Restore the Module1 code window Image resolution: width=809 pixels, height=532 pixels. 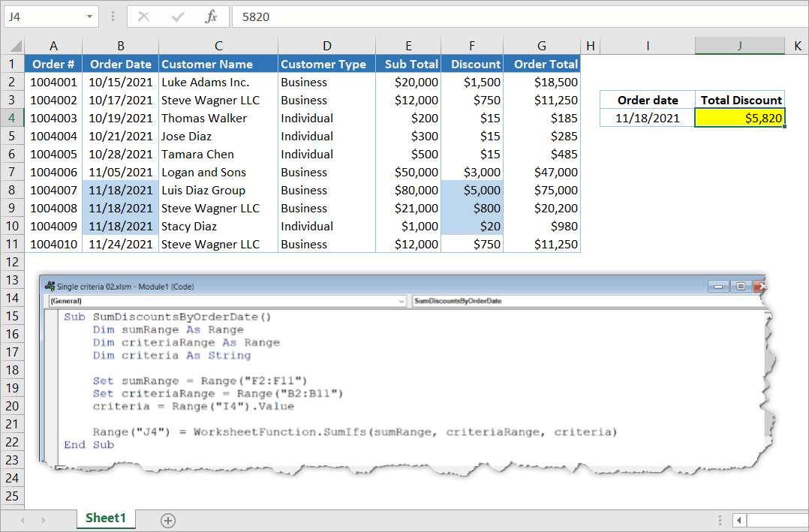[x=740, y=286]
